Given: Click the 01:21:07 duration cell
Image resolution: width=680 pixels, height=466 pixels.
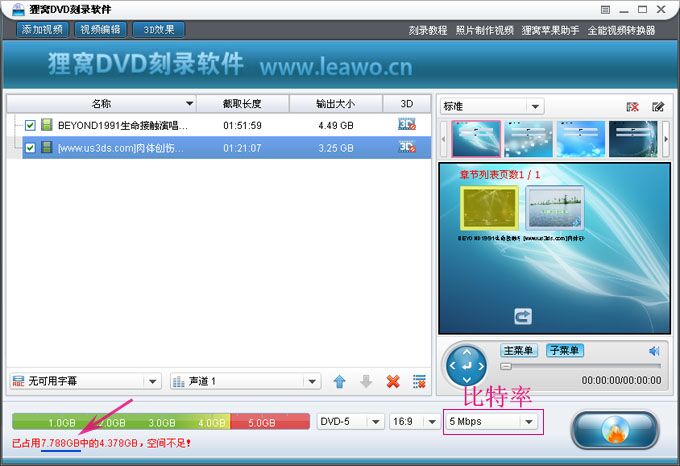Looking at the screenshot, I should 242,148.
